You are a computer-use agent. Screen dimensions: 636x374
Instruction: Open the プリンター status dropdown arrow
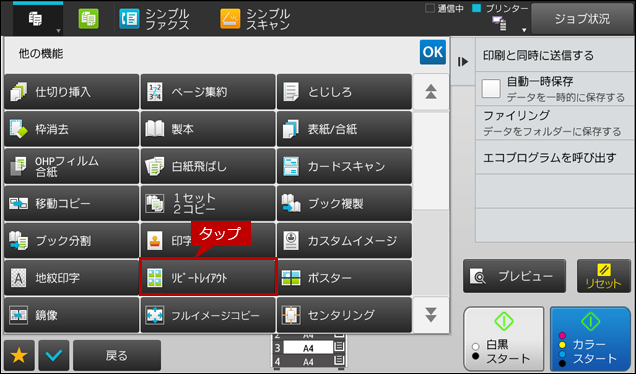[524, 30]
